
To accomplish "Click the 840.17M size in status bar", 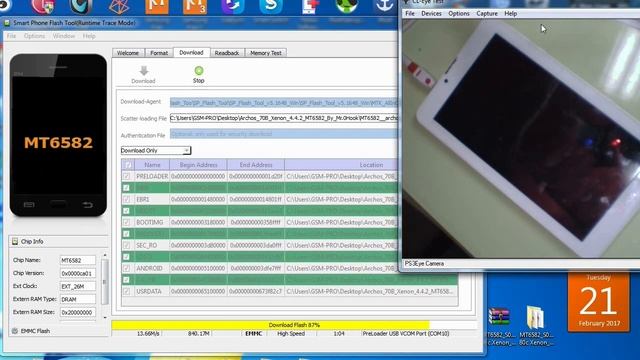I will [199, 334].
